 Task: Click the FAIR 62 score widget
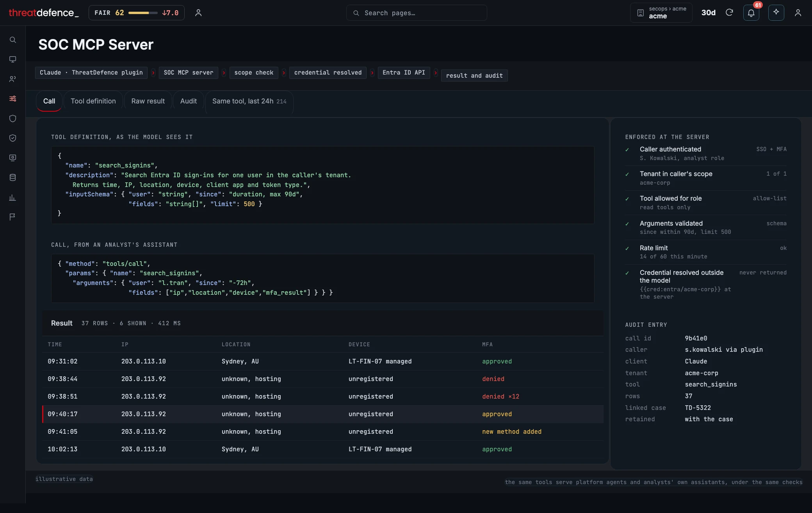tap(137, 13)
